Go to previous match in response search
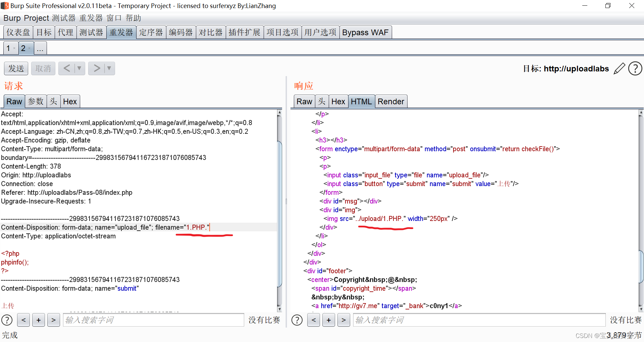Screen dimensions: 644x342 click(x=314, y=320)
